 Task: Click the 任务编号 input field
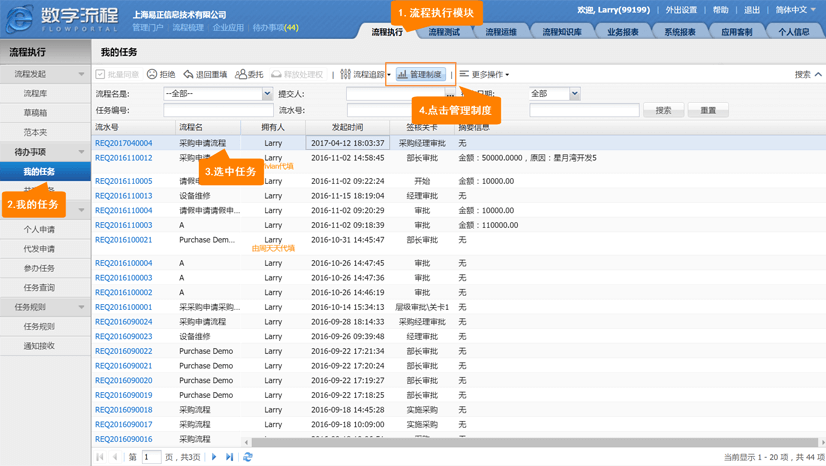pos(218,110)
